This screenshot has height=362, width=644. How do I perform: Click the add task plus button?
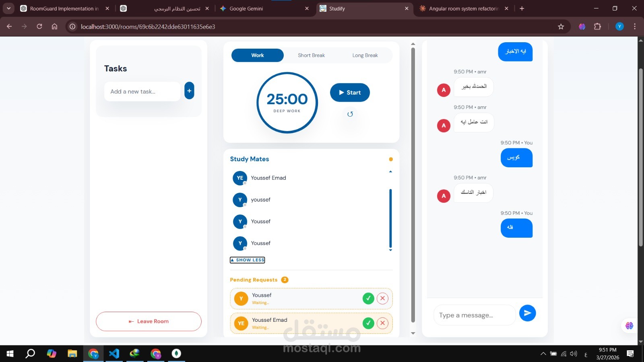pos(189,91)
